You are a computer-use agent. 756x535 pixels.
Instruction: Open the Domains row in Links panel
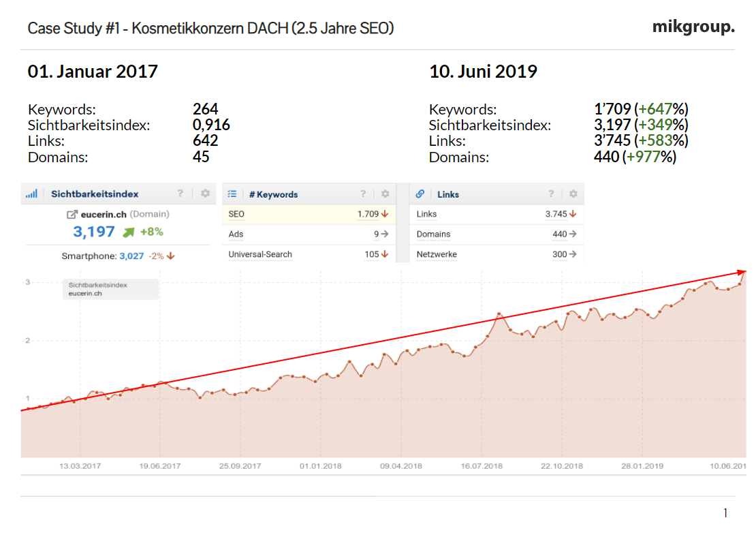497,234
